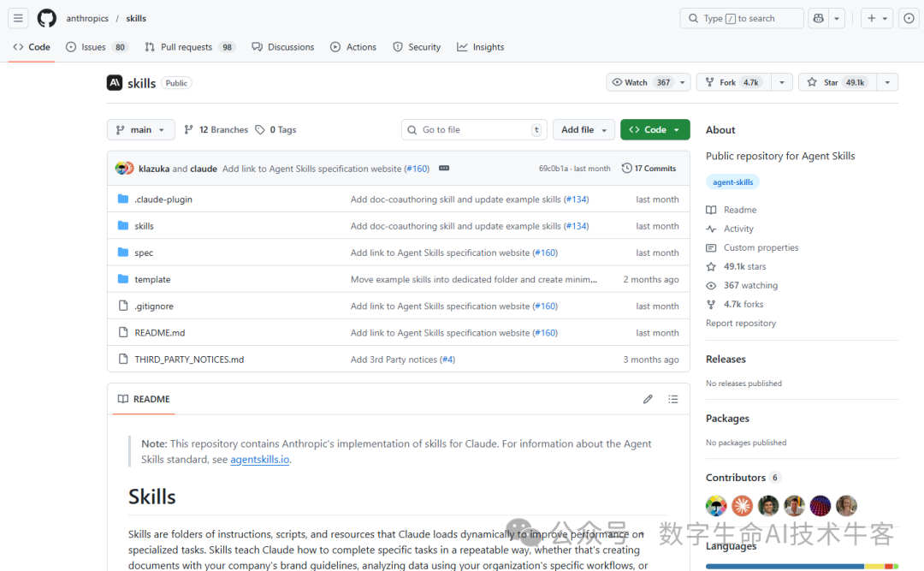This screenshot has height=571, width=924.
Task: Click the pulse icon beside Activity
Action: 711,229
